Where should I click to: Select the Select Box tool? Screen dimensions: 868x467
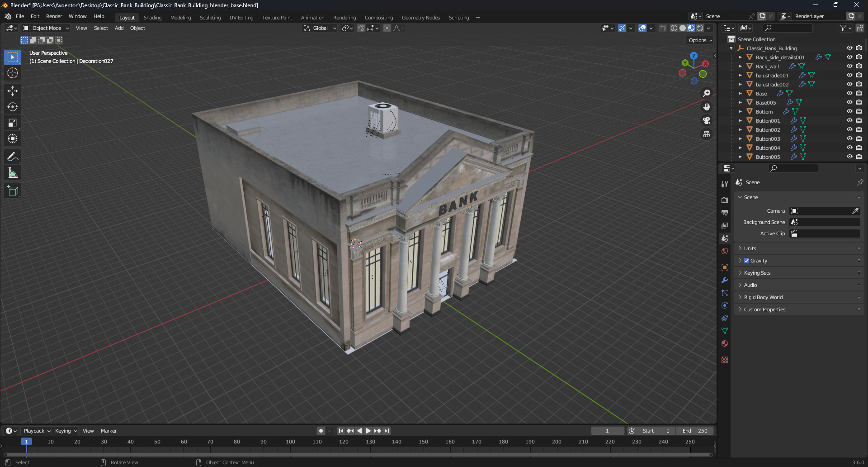13,57
